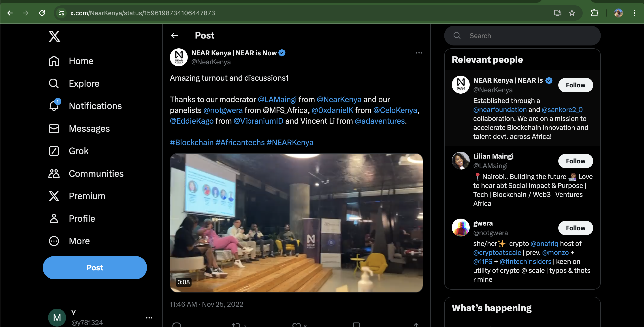Open the @CeloKenya mention
Screen dimensions: 644x327
[x=395, y=110]
